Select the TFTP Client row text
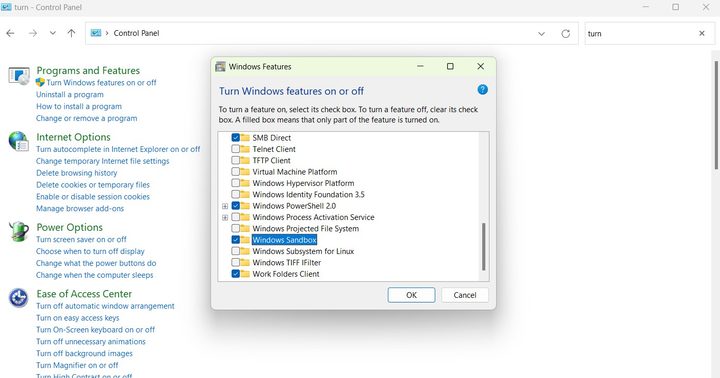 [271, 160]
